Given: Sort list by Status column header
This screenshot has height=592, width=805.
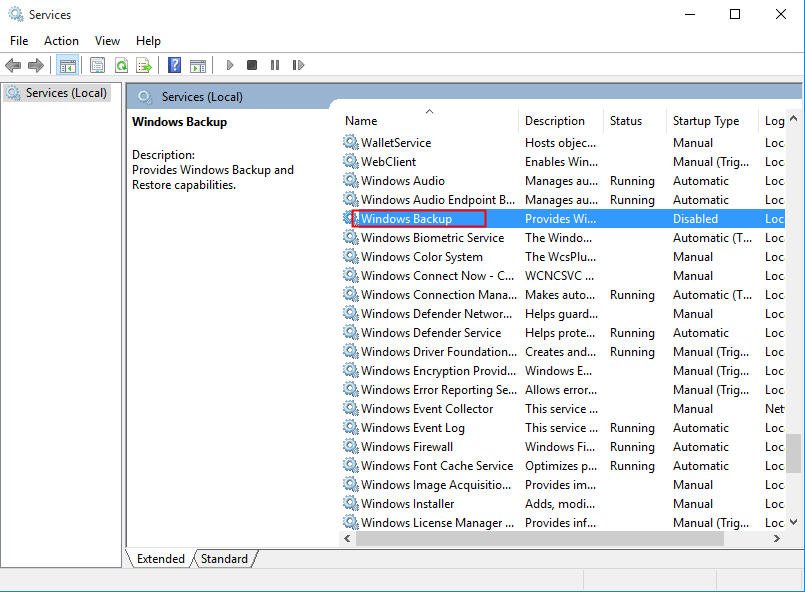Looking at the screenshot, I should 626,121.
